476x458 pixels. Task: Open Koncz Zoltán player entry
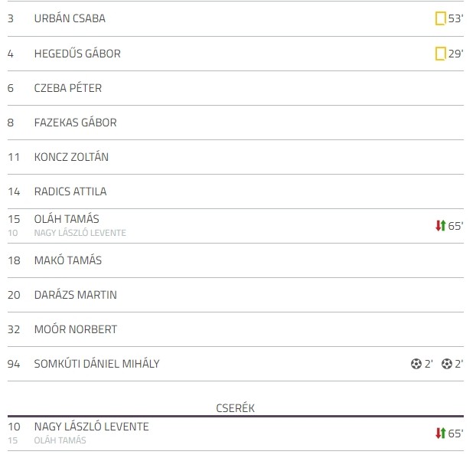71,157
